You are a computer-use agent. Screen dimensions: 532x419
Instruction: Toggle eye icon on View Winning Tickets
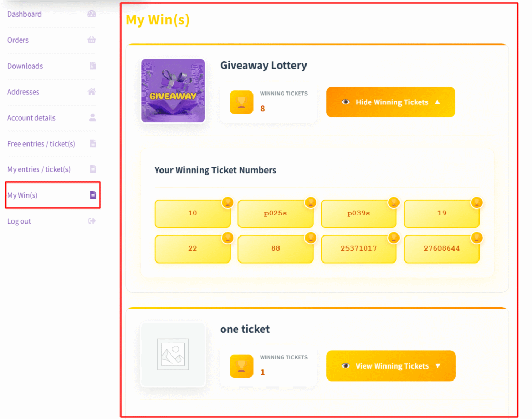point(345,366)
